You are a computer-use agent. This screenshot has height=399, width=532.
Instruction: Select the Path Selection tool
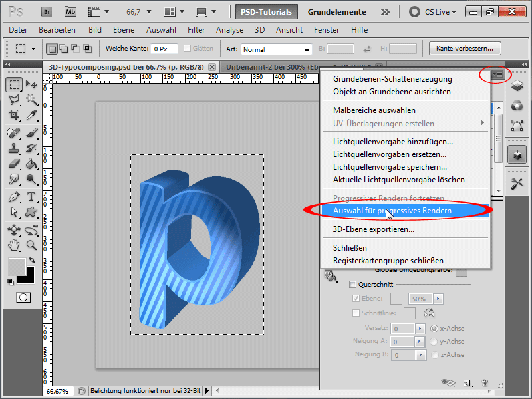point(14,212)
